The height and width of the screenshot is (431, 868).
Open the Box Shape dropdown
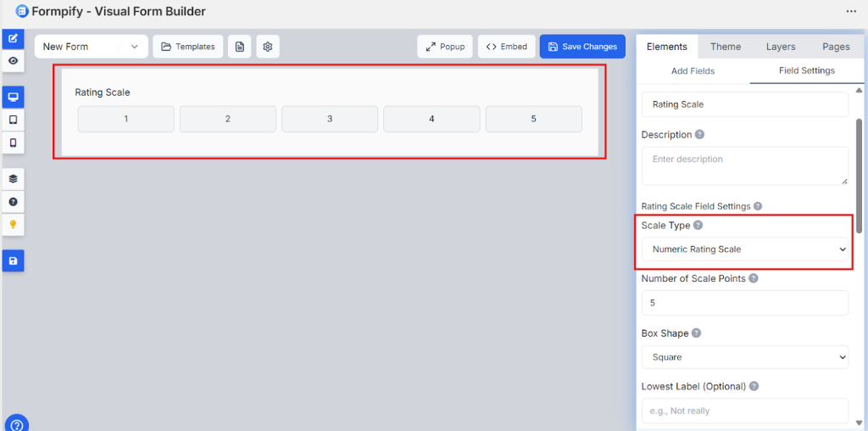(x=744, y=357)
